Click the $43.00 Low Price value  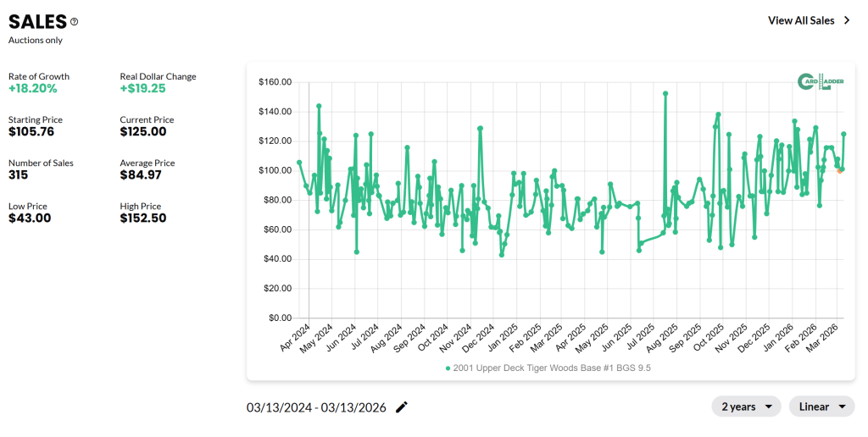30,218
